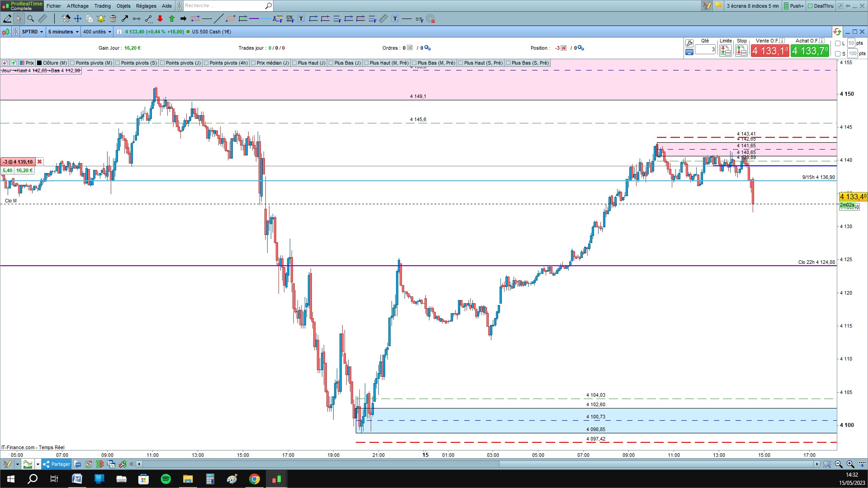Open the Réglages menu
Screen dimensions: 868x488
pos(146,6)
